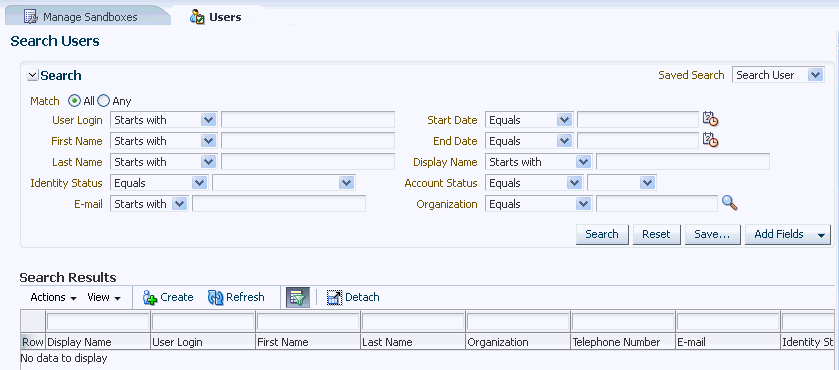
Task: Click the Last Name column header
Action: pos(413,342)
